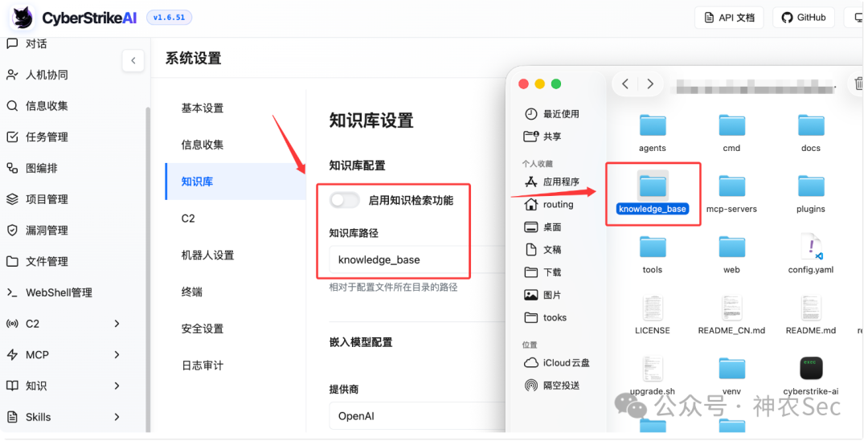Screen dimensions: 868x441
Task: Select the LICENSE file in Finder
Action: 653,308
